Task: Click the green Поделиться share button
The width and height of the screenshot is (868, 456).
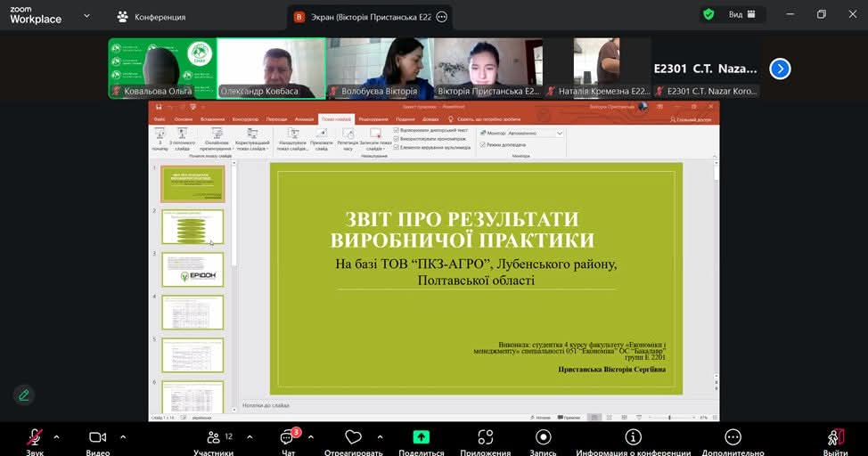Action: click(421, 437)
